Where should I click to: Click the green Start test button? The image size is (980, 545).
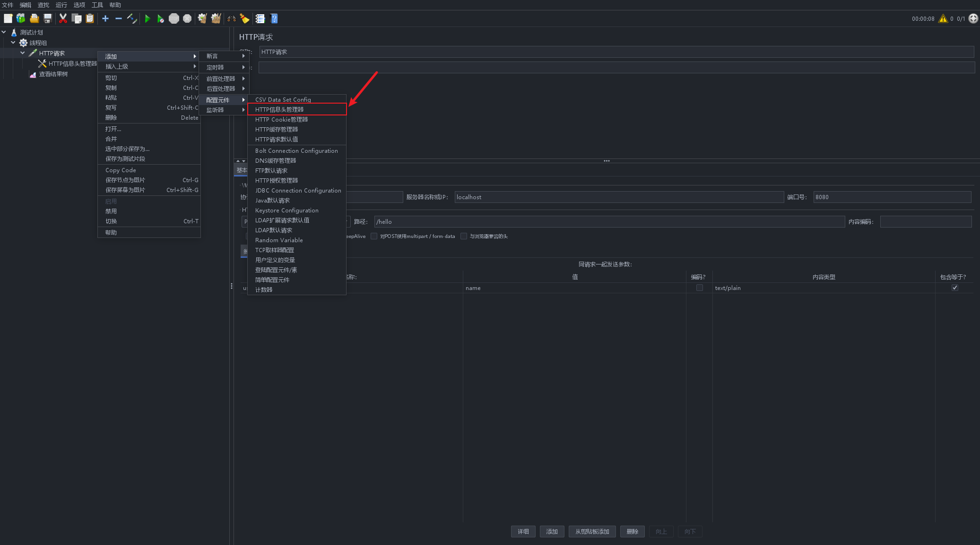point(147,18)
